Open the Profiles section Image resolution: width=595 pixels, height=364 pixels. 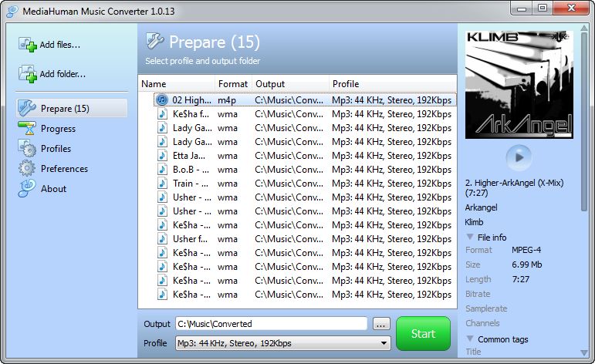click(56, 149)
